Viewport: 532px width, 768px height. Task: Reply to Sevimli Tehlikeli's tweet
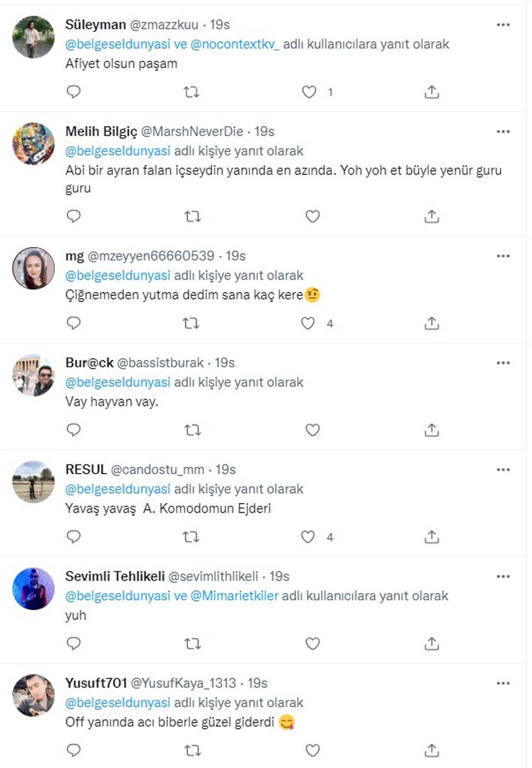tap(74, 643)
